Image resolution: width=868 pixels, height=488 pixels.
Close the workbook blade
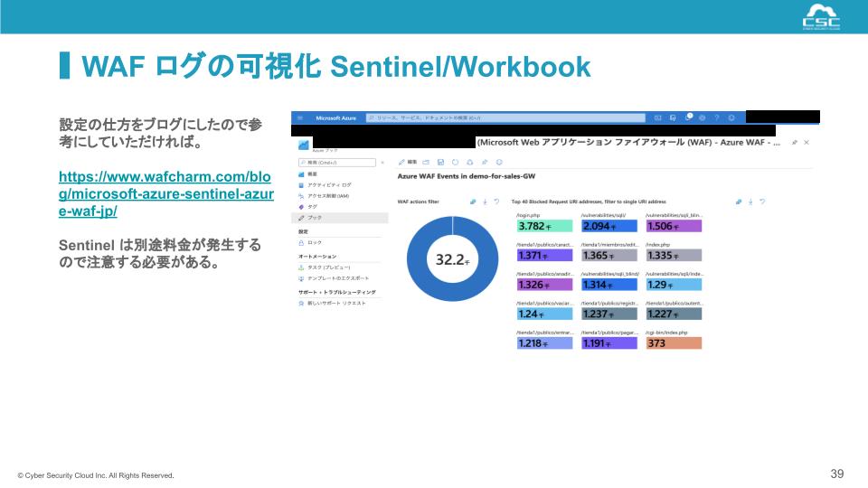(x=807, y=142)
